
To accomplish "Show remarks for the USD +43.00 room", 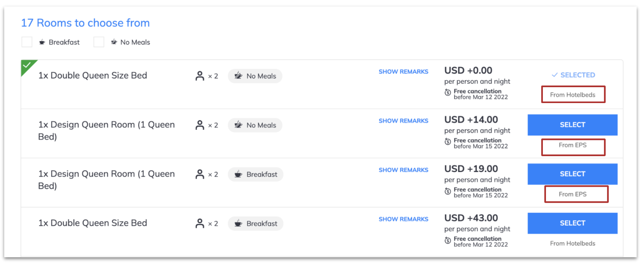I will [x=403, y=219].
